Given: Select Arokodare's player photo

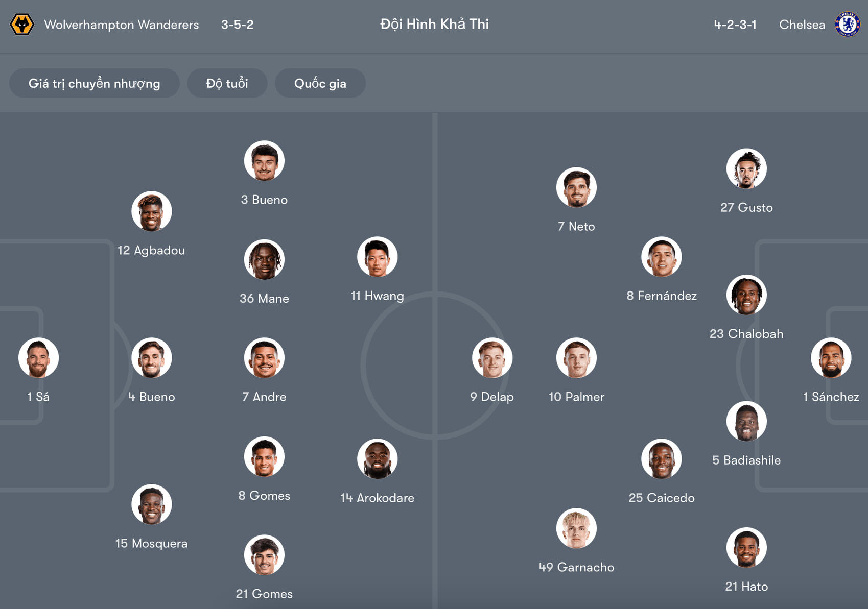Looking at the screenshot, I should (377, 459).
